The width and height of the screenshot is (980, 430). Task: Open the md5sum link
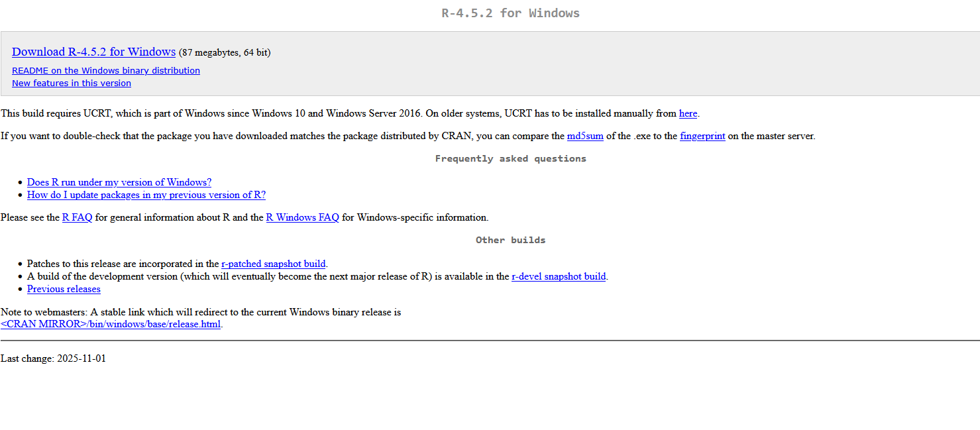click(x=585, y=136)
